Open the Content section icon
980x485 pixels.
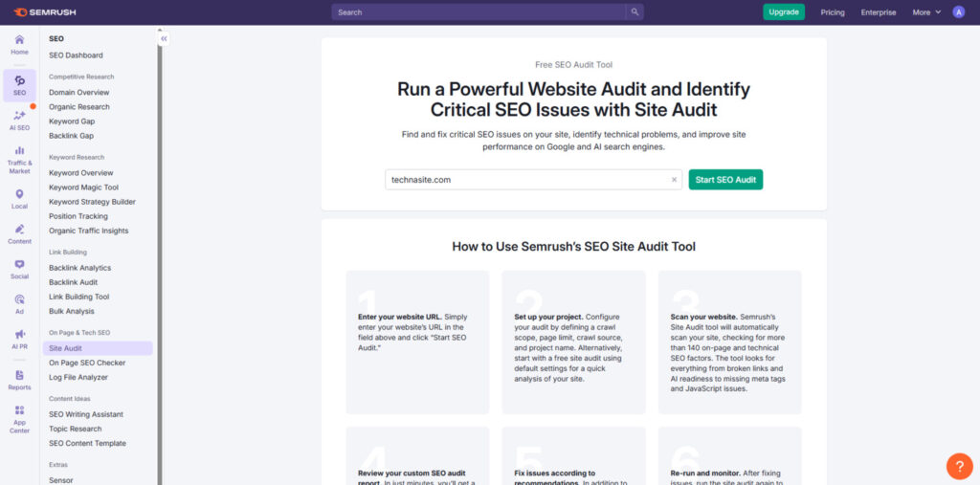19,230
